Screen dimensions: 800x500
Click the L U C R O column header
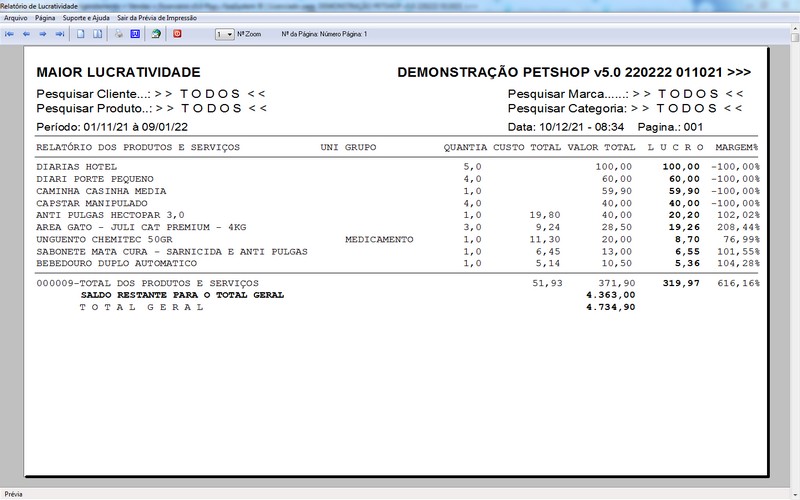(x=676, y=147)
